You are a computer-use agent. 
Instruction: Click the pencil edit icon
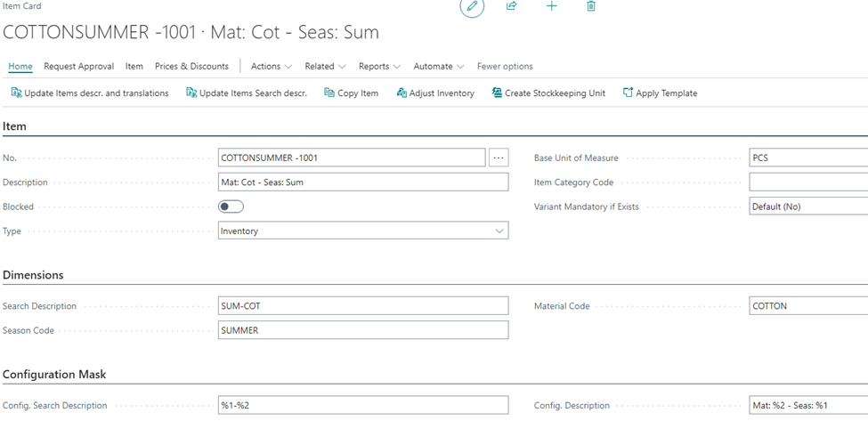tap(472, 6)
